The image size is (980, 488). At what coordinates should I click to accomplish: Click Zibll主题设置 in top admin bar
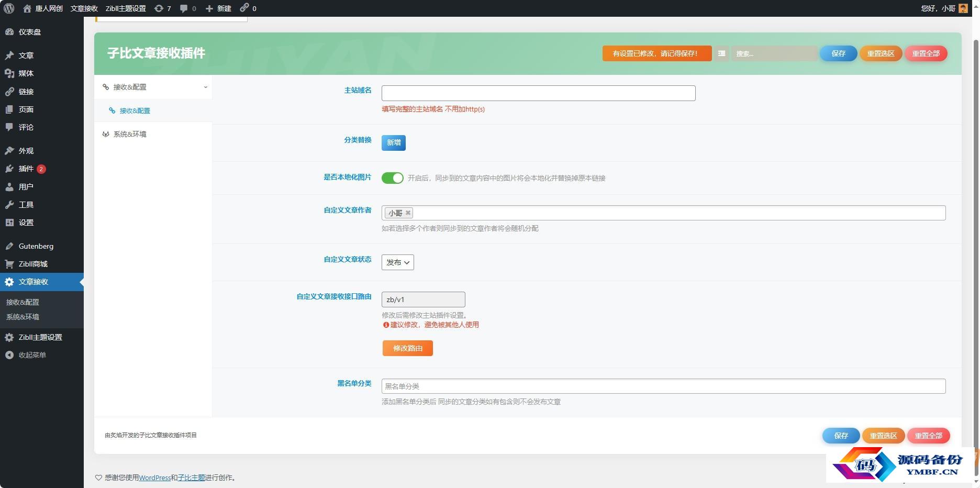(126, 8)
